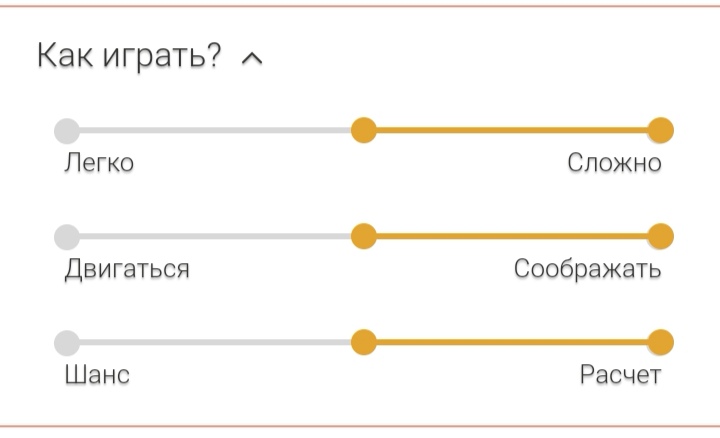The width and height of the screenshot is (720, 438).
Task: Click gray track segment of Шанс–Расчет slider
Action: pos(214,343)
